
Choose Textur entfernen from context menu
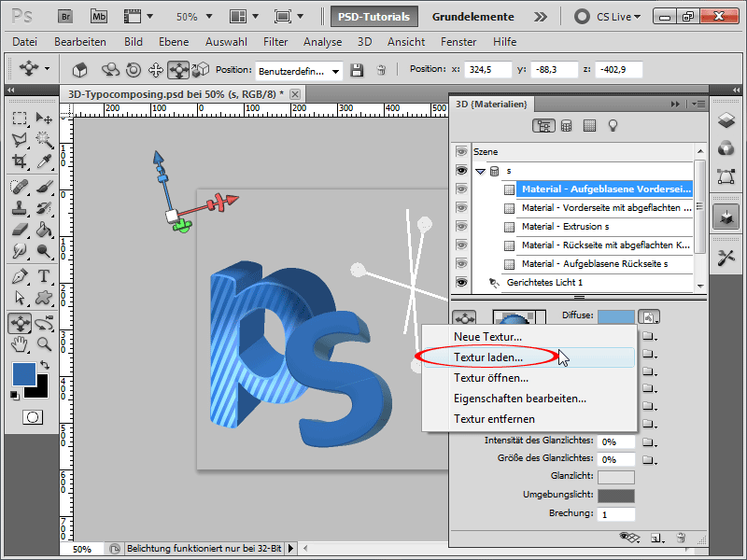(529, 419)
